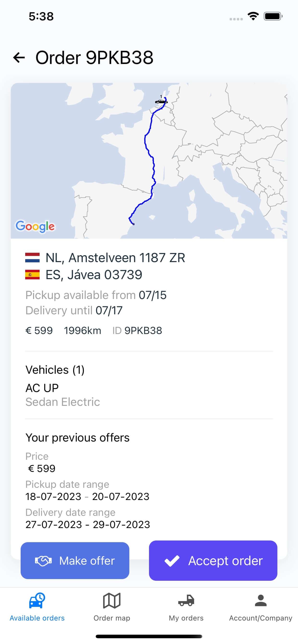Viewport: 298px width, 644px height.
Task: Go to the My orders tab
Action: click(186, 606)
